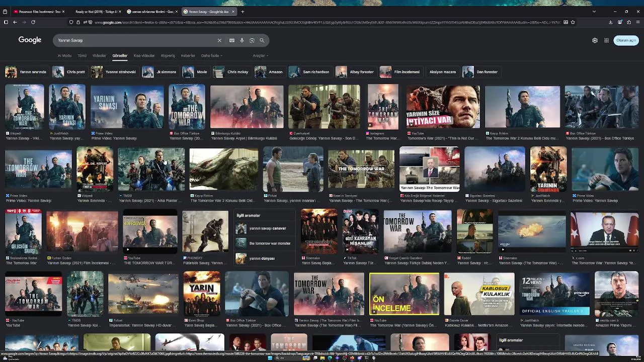Clear the search box with the X icon
Screen dimensions: 644x362
219,40
